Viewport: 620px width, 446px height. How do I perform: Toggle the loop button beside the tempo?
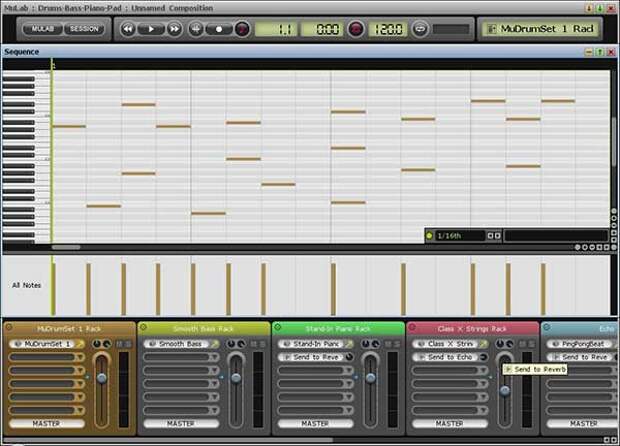tap(420, 29)
